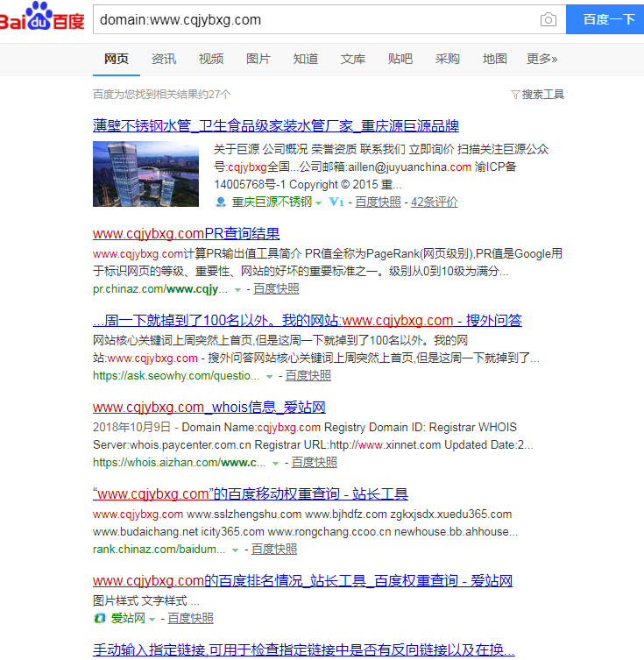Click the 42条评价 reviews link
The height and width of the screenshot is (660, 644).
click(x=434, y=202)
